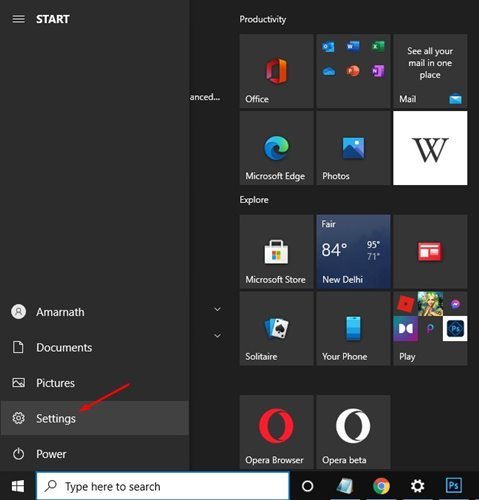Open the Office tile
The image size is (479, 500).
tap(276, 71)
